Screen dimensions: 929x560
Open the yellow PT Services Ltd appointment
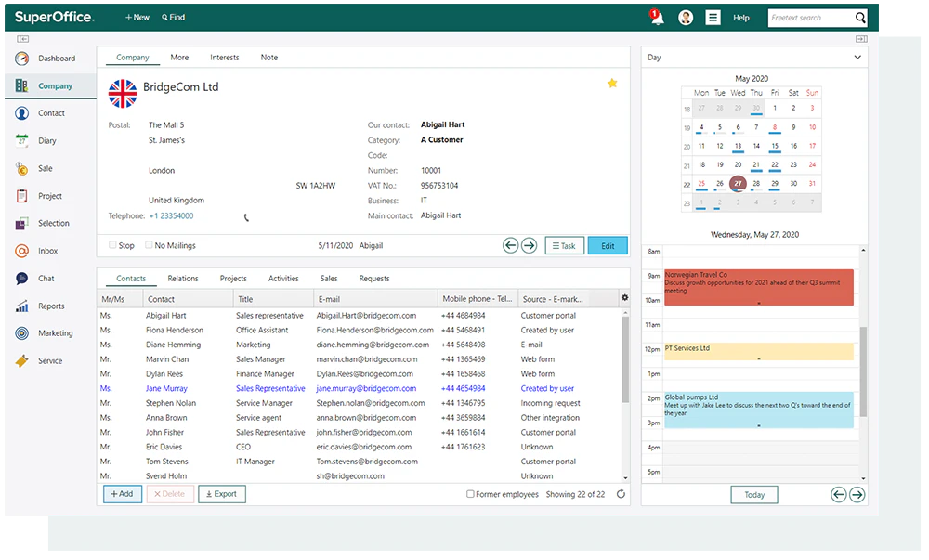759,352
